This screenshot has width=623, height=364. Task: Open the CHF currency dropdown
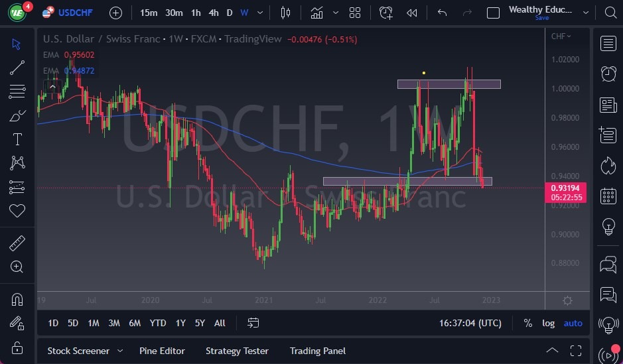[561, 36]
